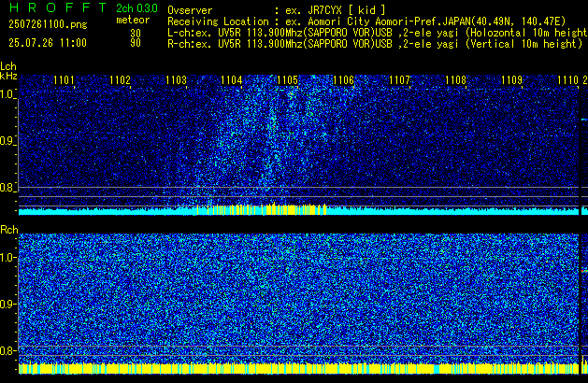Image resolution: width=588 pixels, height=383 pixels.
Task: Click the Rch 0.9 kHz axis tick
Action: click(x=7, y=304)
